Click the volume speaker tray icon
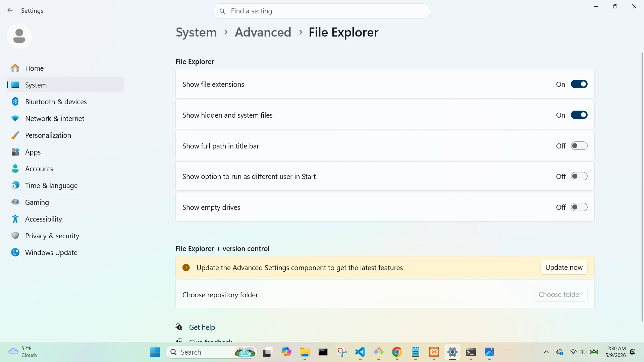Screen dimensions: 644x362 [x=583, y=352]
